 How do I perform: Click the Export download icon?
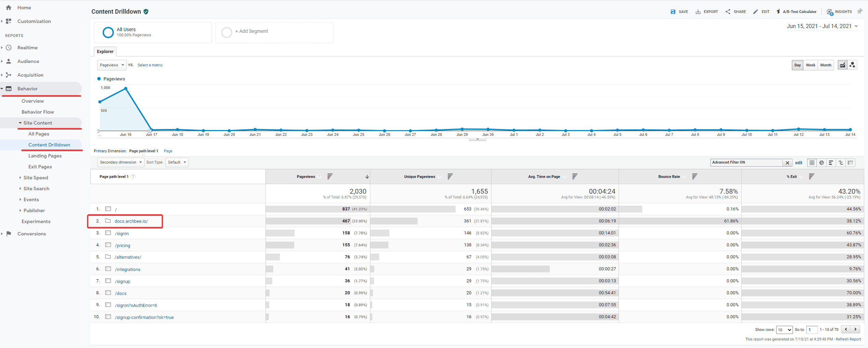tap(698, 12)
